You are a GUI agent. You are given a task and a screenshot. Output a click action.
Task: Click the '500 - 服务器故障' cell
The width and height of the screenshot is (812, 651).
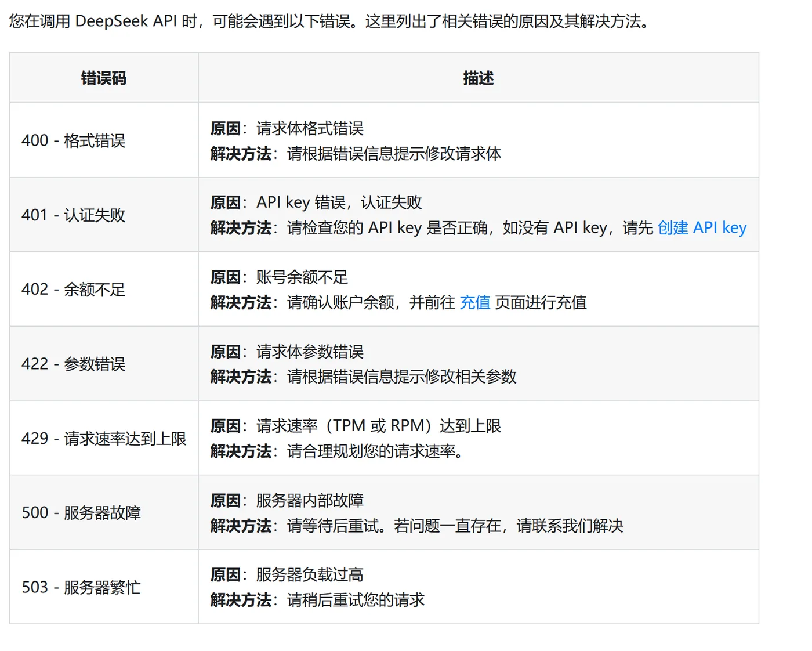point(104,512)
